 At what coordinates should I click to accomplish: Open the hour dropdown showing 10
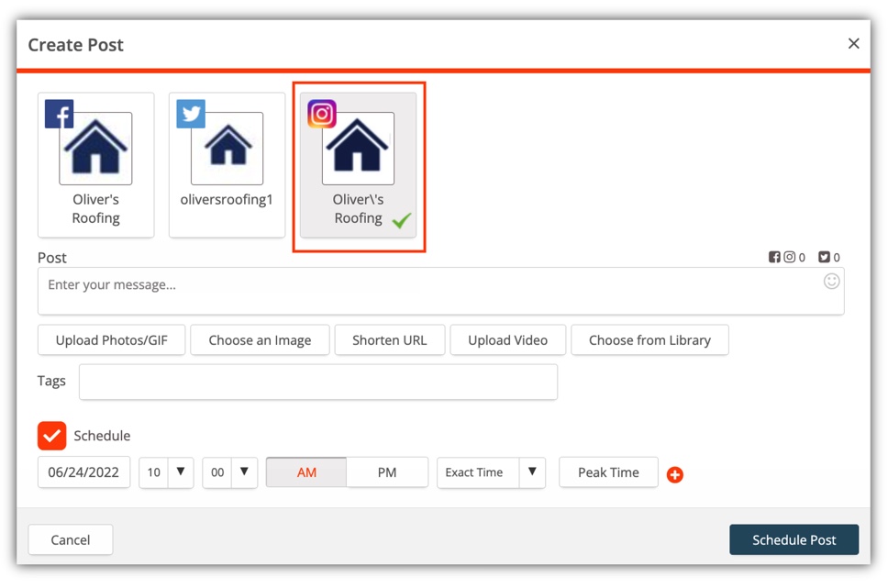[167, 472]
